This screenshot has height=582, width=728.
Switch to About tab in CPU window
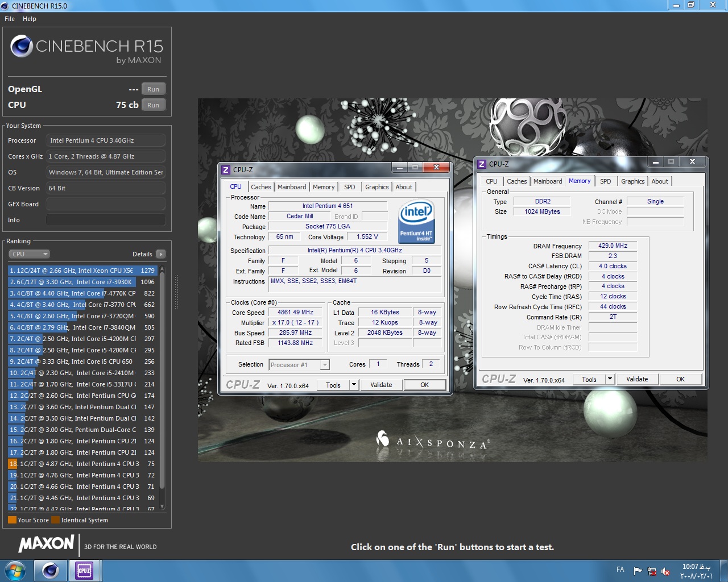coord(404,187)
